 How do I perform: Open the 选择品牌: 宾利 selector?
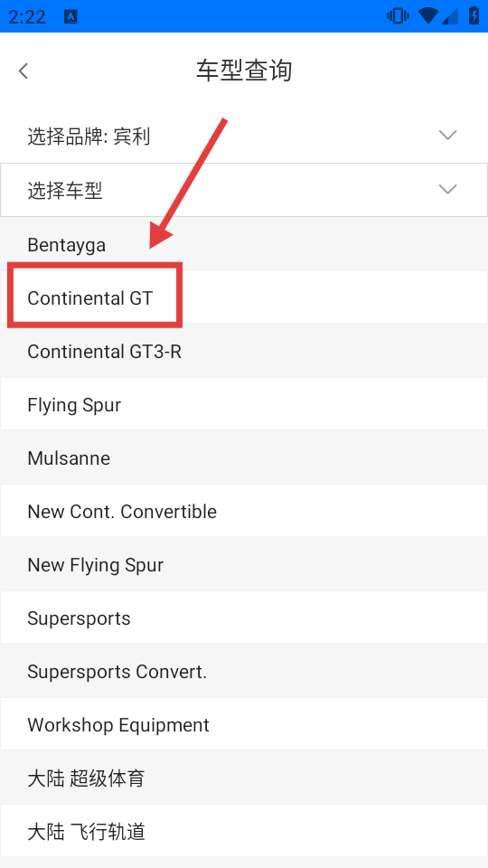(244, 137)
